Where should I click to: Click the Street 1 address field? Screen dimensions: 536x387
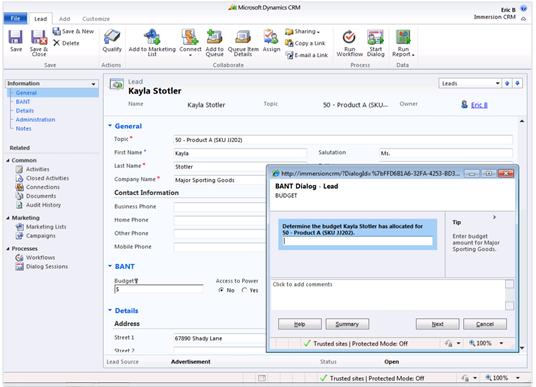220,338
